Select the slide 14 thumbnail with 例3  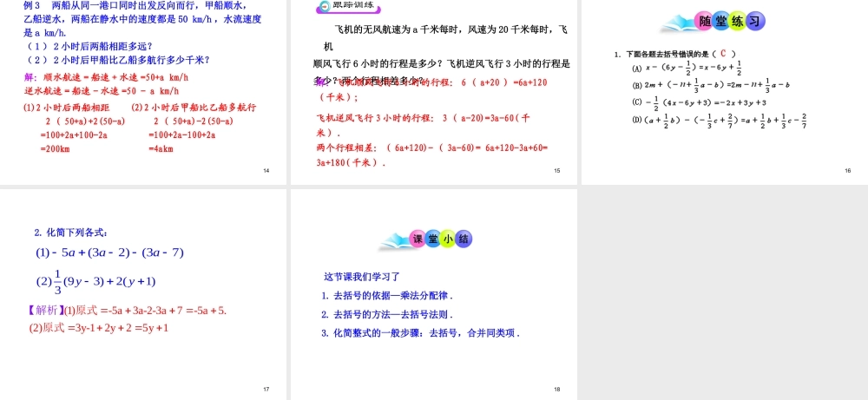tap(142, 91)
